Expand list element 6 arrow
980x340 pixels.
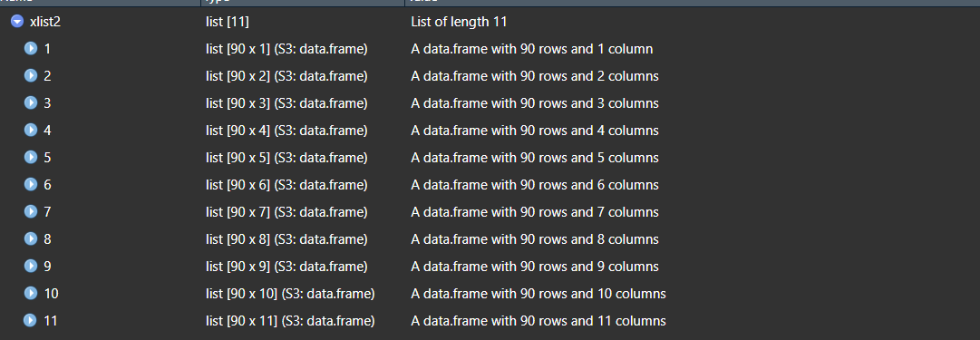(31, 184)
